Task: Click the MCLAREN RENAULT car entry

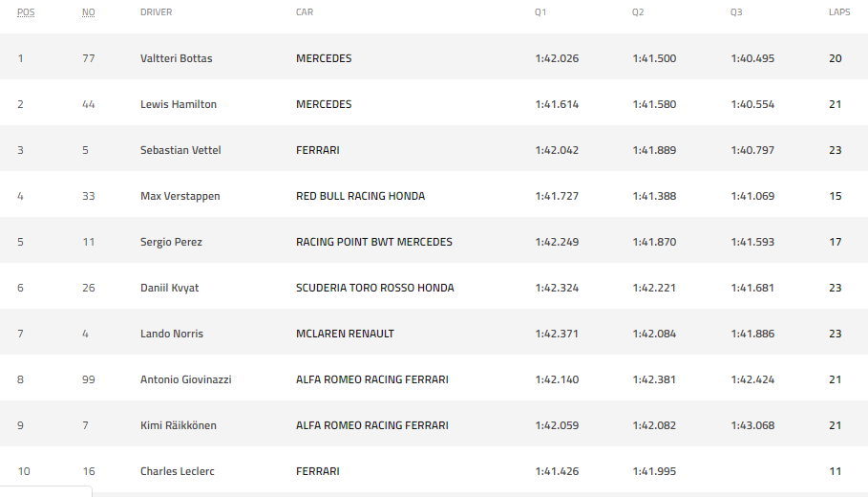Action: [x=345, y=334]
